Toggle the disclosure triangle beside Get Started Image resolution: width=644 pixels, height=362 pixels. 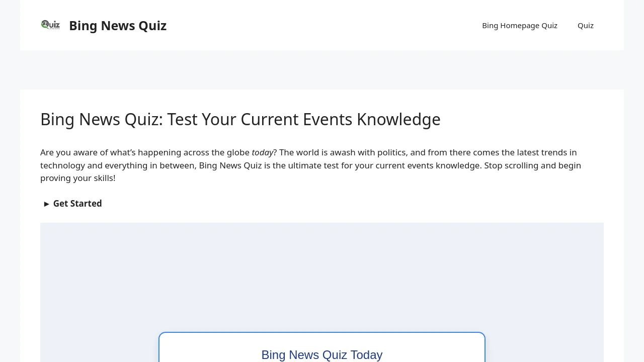[x=46, y=204]
